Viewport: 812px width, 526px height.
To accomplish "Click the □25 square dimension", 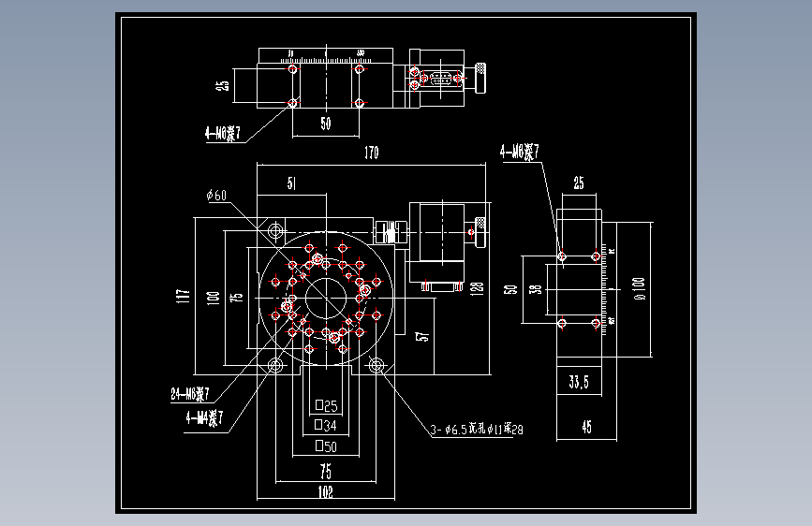I will coord(326,405).
